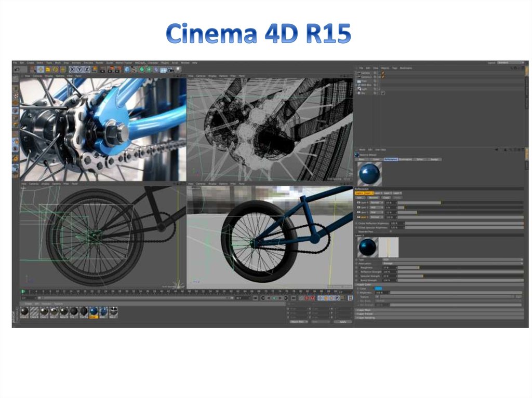Switch to the Reflectance tab
This screenshot has width=532, height=398.
point(391,159)
